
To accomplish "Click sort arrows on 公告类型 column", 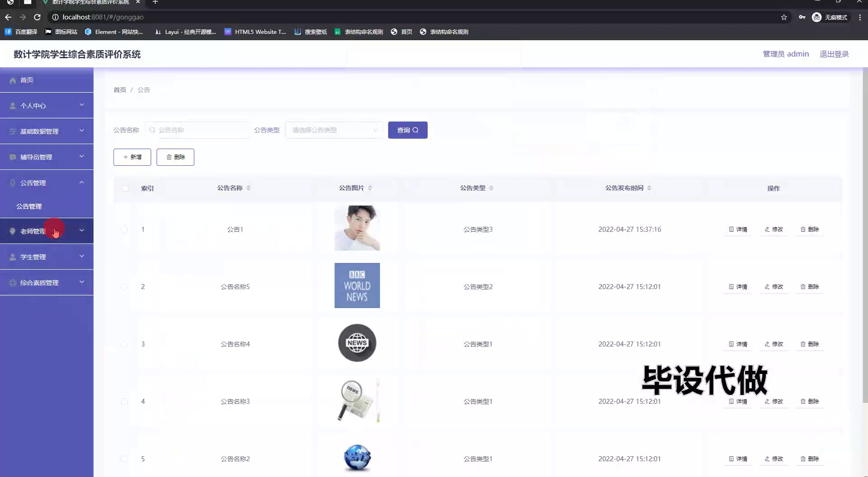I will [491, 188].
